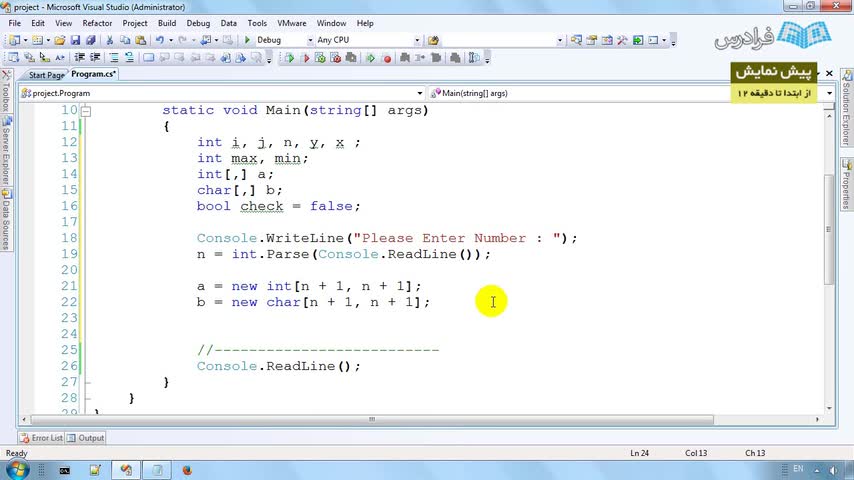This screenshot has width=854, height=480.
Task: Click the horizontal editor scrollbar thumb
Action: coord(372,420)
